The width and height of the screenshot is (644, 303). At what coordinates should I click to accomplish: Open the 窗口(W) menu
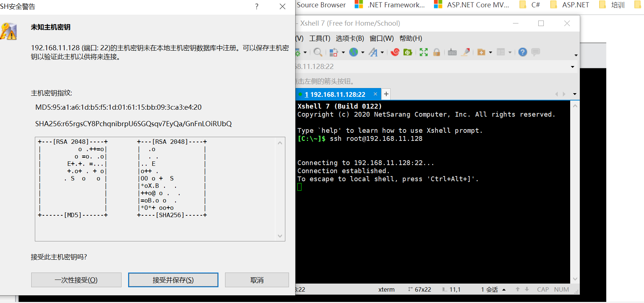click(x=382, y=39)
